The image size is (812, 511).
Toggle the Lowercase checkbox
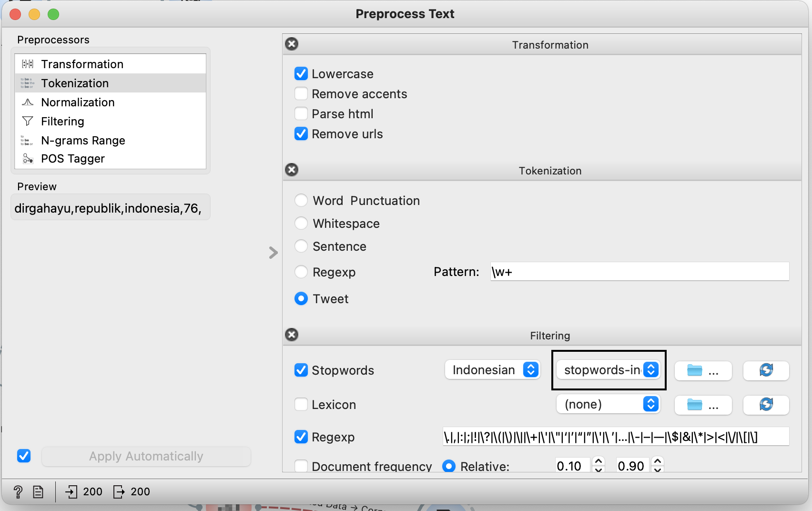pyautogui.click(x=301, y=73)
